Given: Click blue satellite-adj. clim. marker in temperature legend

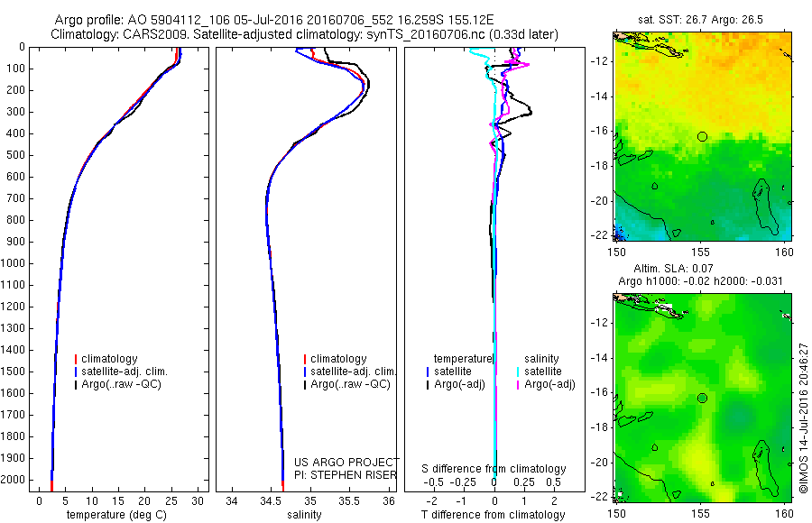Looking at the screenshot, I should (x=76, y=372).
